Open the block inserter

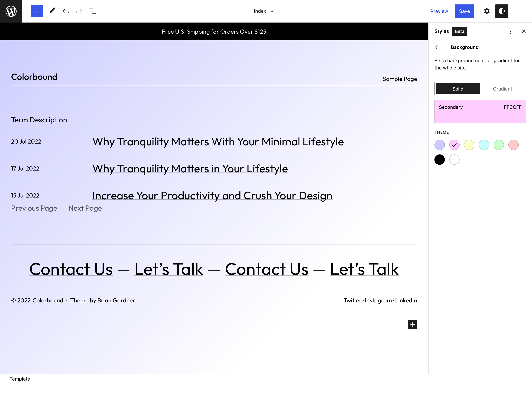(37, 11)
